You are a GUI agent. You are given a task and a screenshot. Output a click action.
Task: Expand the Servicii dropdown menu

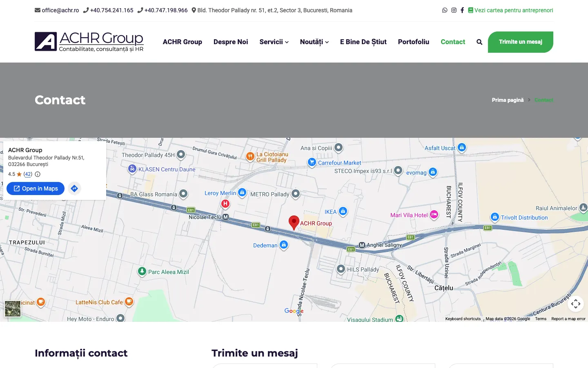pyautogui.click(x=274, y=42)
